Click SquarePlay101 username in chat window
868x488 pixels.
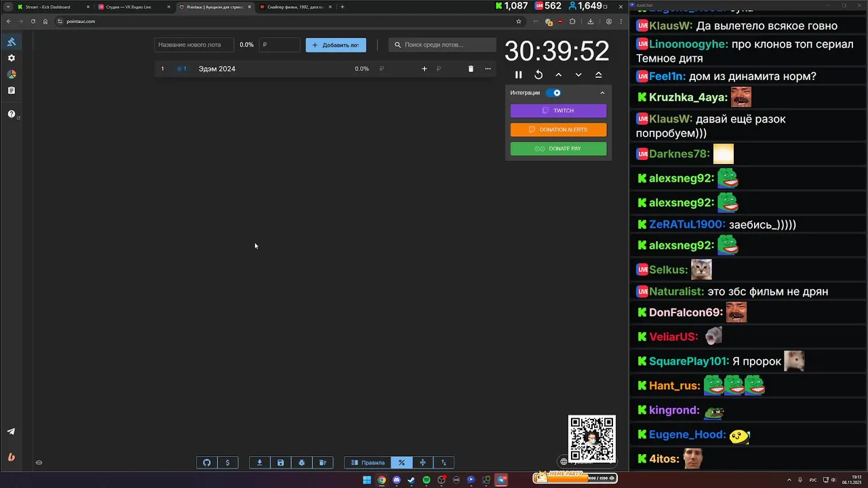[x=689, y=361]
